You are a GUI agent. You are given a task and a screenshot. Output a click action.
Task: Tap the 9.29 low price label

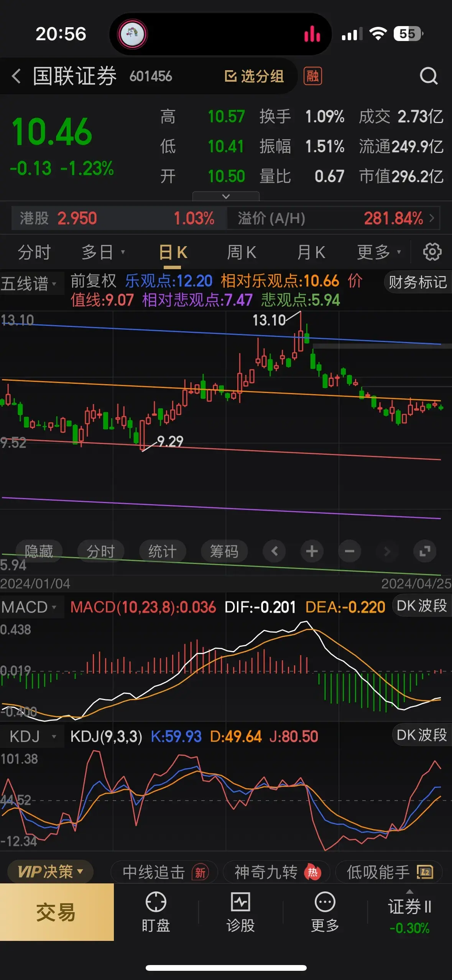[x=170, y=441]
